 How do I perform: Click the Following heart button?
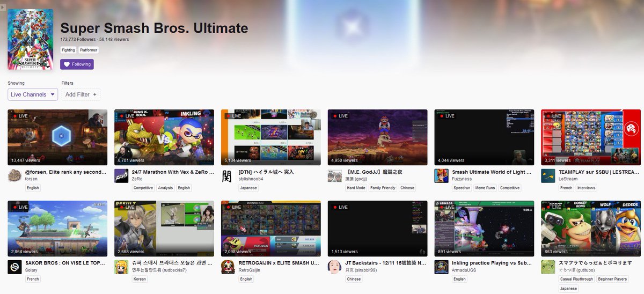coord(77,64)
